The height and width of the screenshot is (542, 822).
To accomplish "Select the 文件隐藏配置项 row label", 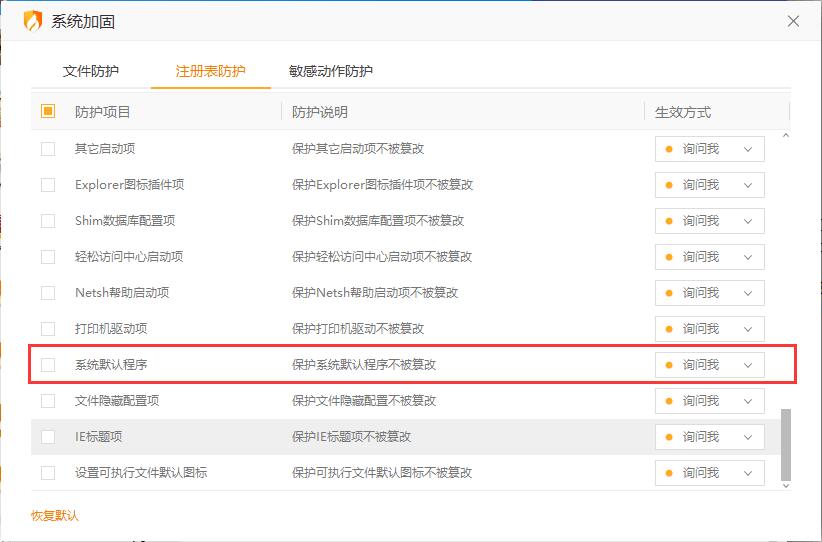I will (x=117, y=401).
